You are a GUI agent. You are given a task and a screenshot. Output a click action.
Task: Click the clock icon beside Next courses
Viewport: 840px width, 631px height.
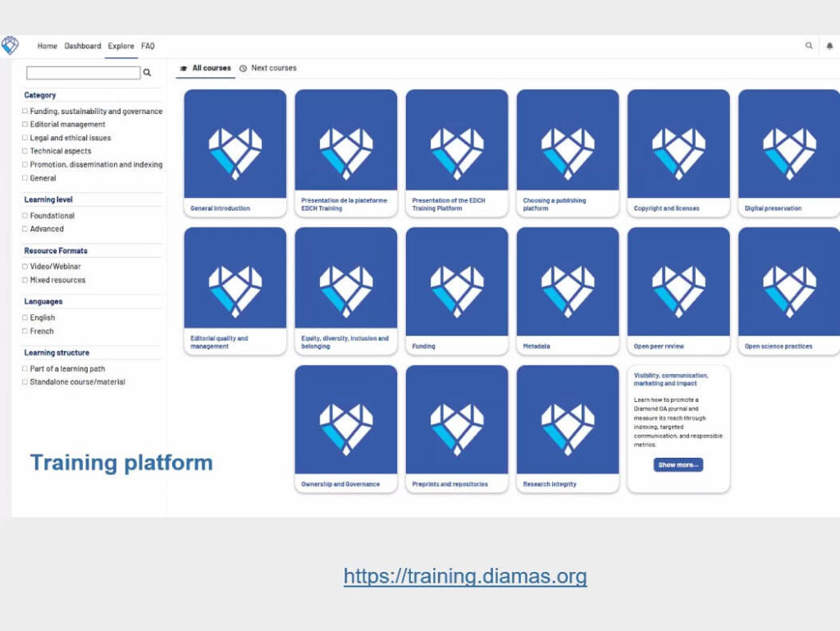(243, 69)
